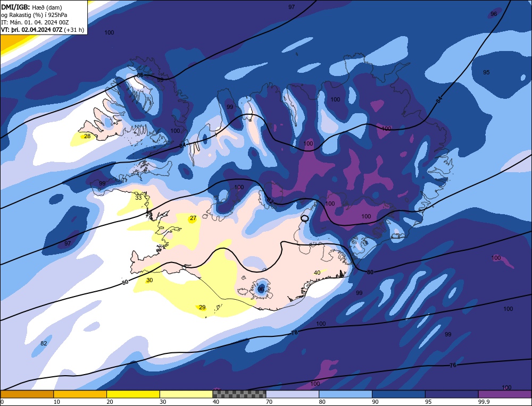
Task: Click the init time 'IT: Mán. 01. 04. 2024 00Z'
Action: tap(35, 22)
